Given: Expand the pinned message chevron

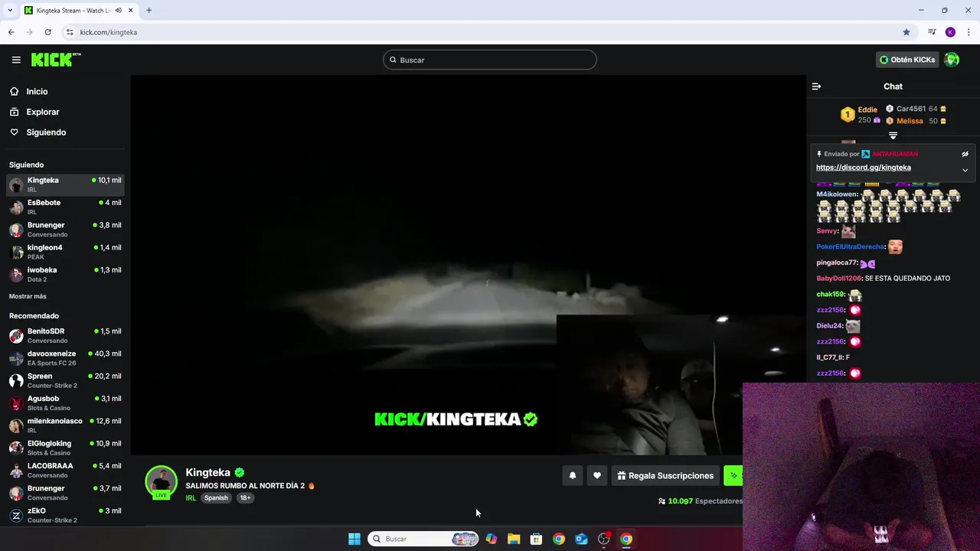Looking at the screenshot, I should pyautogui.click(x=965, y=170).
